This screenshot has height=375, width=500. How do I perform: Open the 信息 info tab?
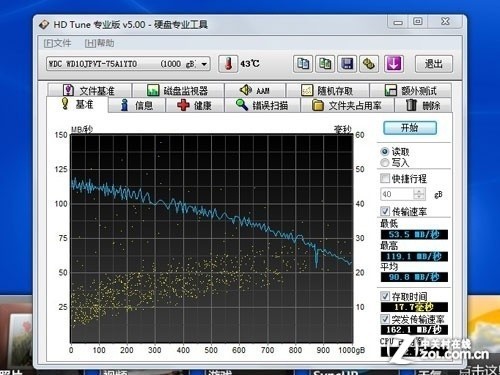(x=137, y=105)
